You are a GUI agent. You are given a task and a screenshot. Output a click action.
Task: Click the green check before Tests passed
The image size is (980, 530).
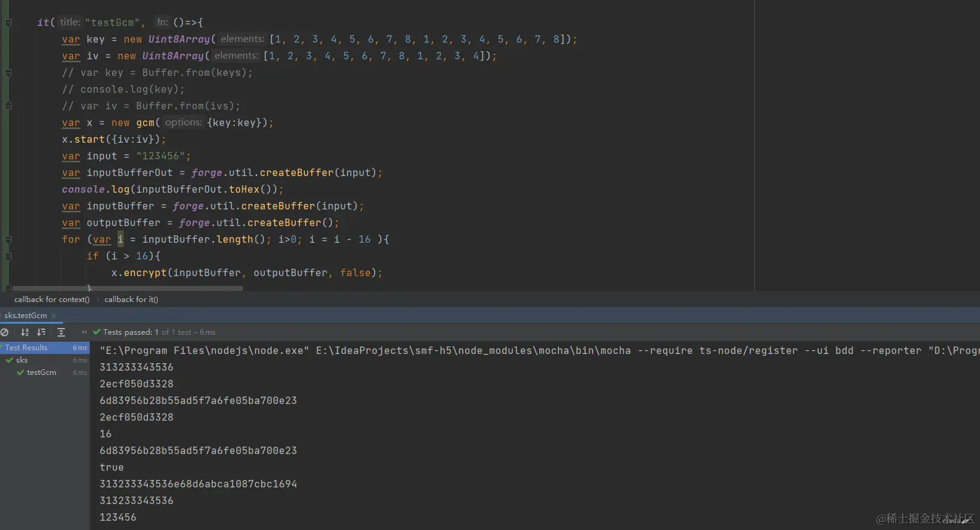point(96,332)
